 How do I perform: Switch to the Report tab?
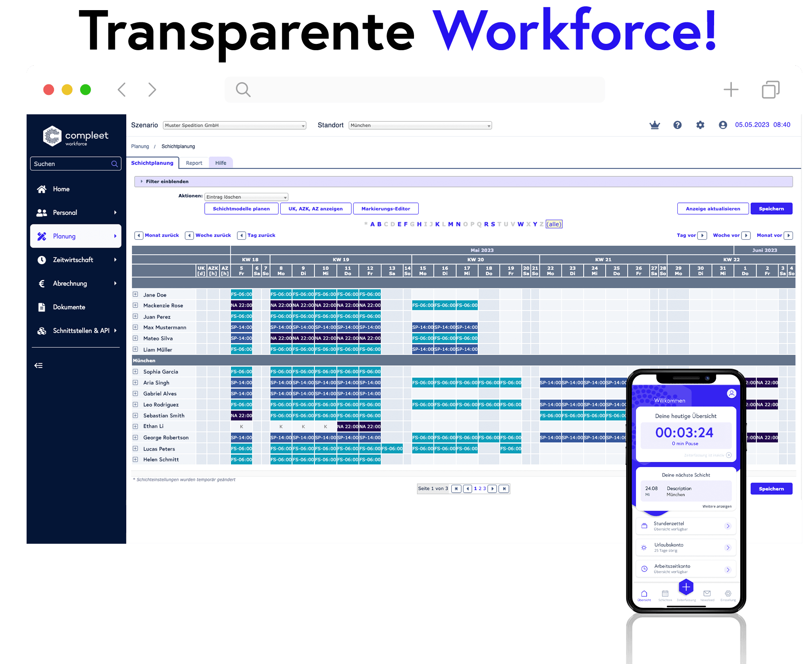194,162
